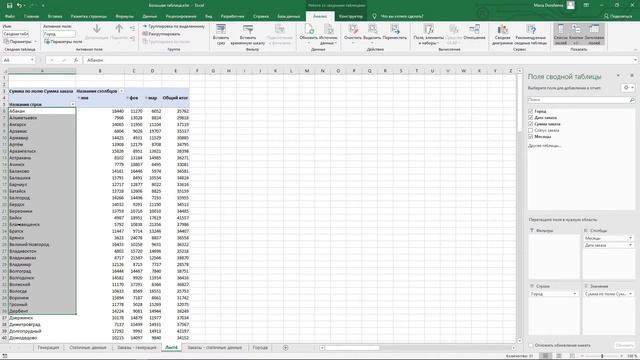The width and height of the screenshot is (640, 360).
Task: Open Field List tools gear menu
Action: [x=628, y=88]
